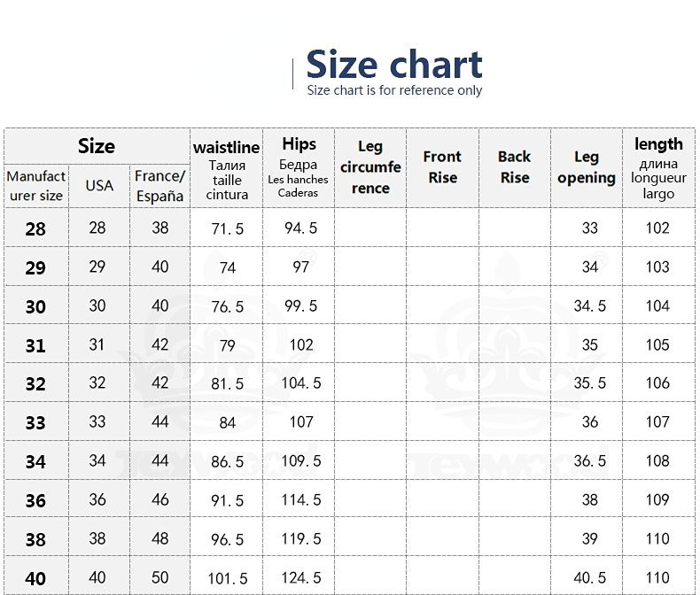Select the Hips column header

[299, 169]
